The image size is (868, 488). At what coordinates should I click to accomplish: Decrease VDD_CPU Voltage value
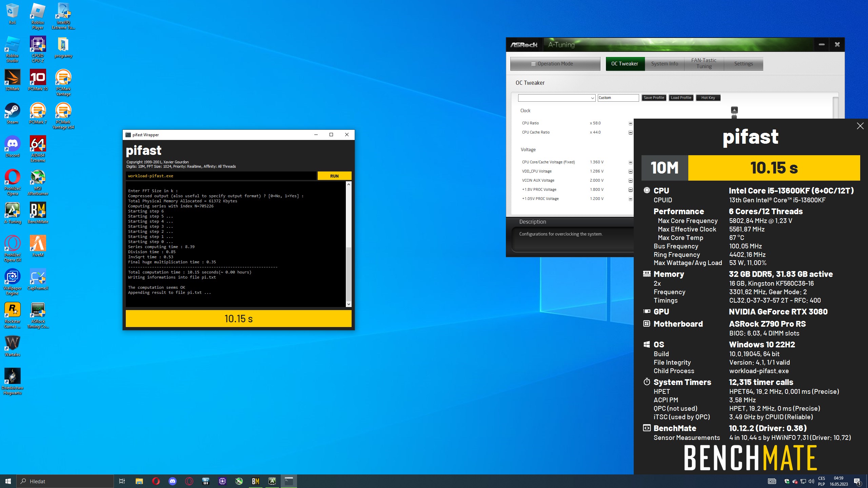(630, 171)
